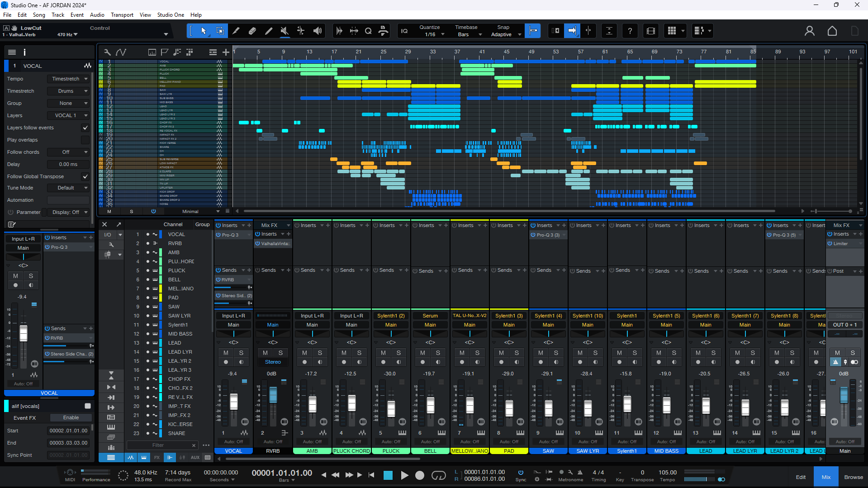Image resolution: width=868 pixels, height=488 pixels.
Task: Open the Tempo Timestretch dropdown
Action: 69,79
